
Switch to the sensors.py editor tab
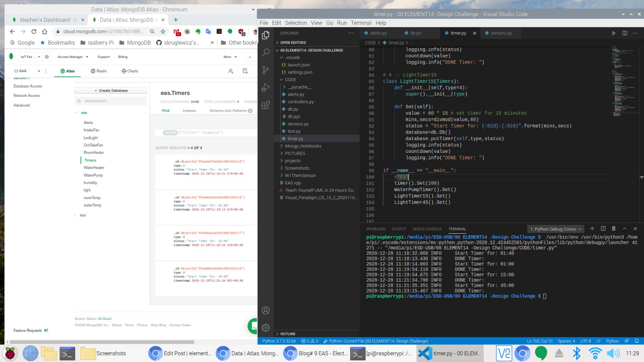tap(501, 33)
